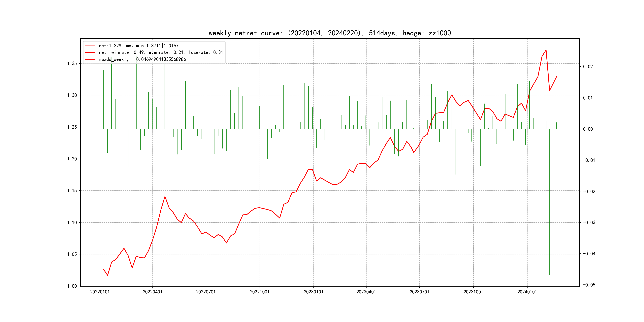Click the 20220101 x-axis date label
Image resolution: width=644 pixels, height=322 pixels.
click(x=100, y=292)
